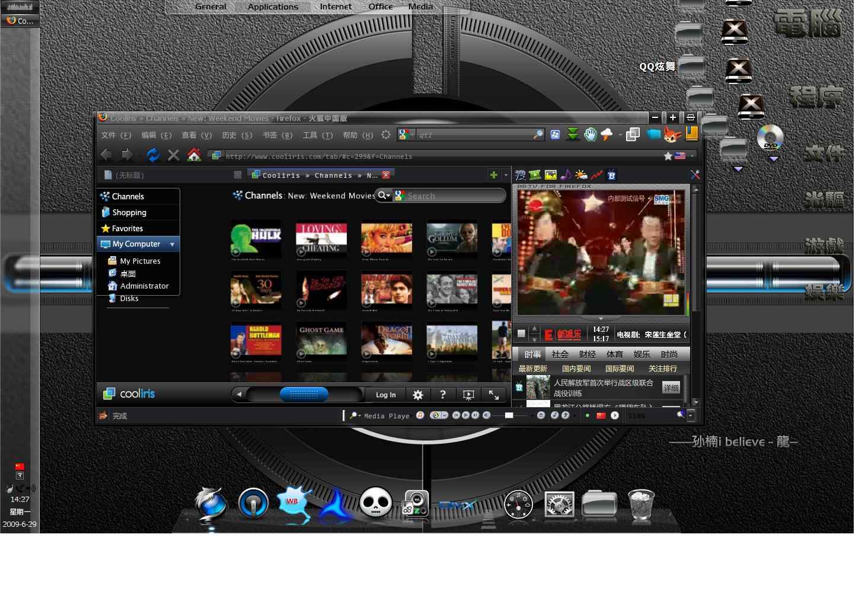This screenshot has height=595, width=868.
Task: Click the hand gesture toolbar icon
Action: pyautogui.click(x=590, y=135)
